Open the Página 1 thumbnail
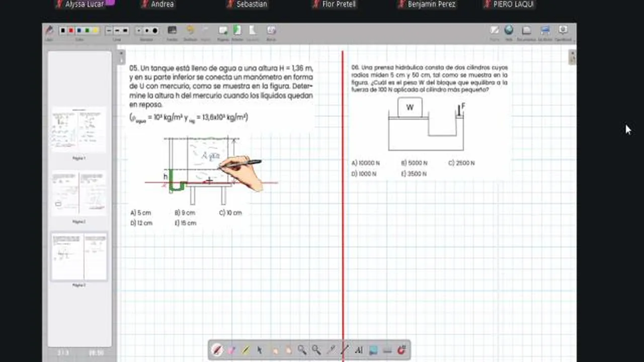 79,129
